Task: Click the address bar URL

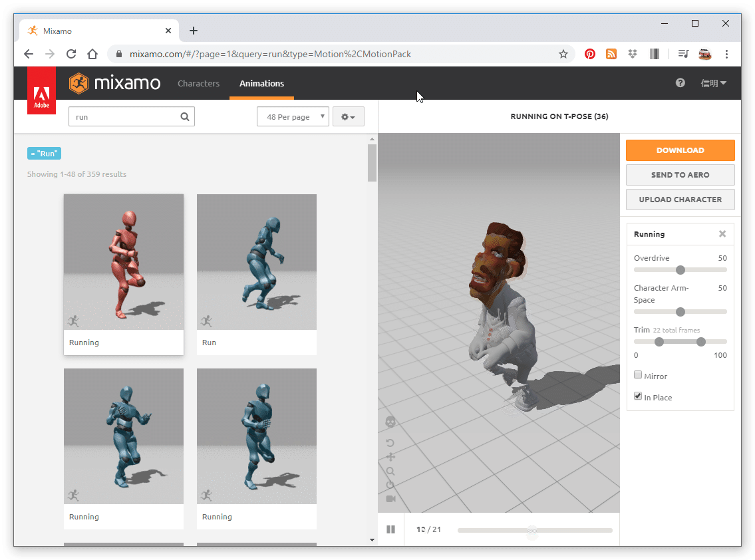Action: pyautogui.click(x=270, y=54)
